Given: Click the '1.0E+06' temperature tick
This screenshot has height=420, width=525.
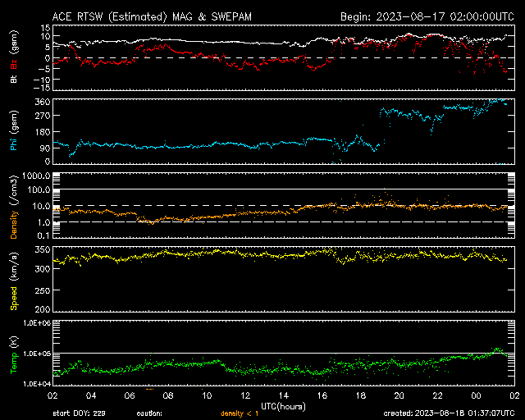Looking at the screenshot, I should 37,323.
